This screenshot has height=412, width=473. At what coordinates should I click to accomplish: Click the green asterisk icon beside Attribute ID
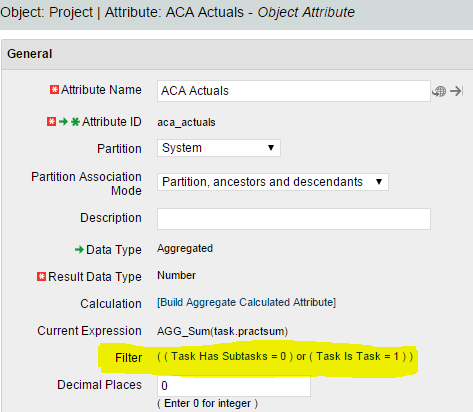(x=76, y=122)
